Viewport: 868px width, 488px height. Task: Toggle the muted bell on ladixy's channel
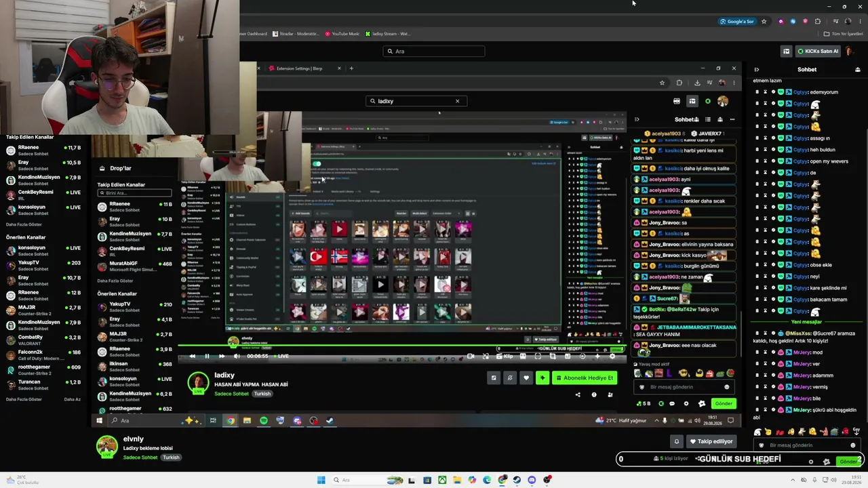tap(510, 378)
